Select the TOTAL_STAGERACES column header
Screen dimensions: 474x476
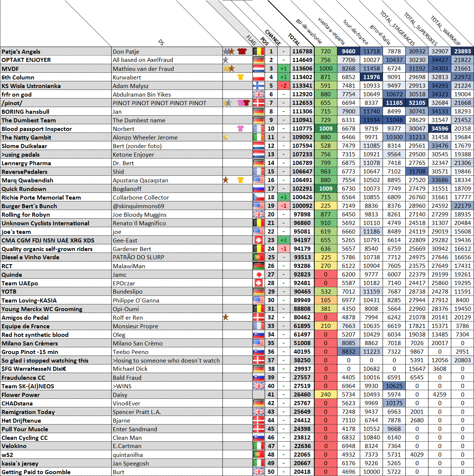tap(397, 28)
